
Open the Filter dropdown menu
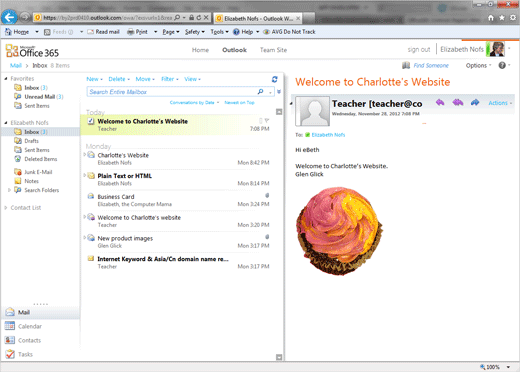point(170,79)
